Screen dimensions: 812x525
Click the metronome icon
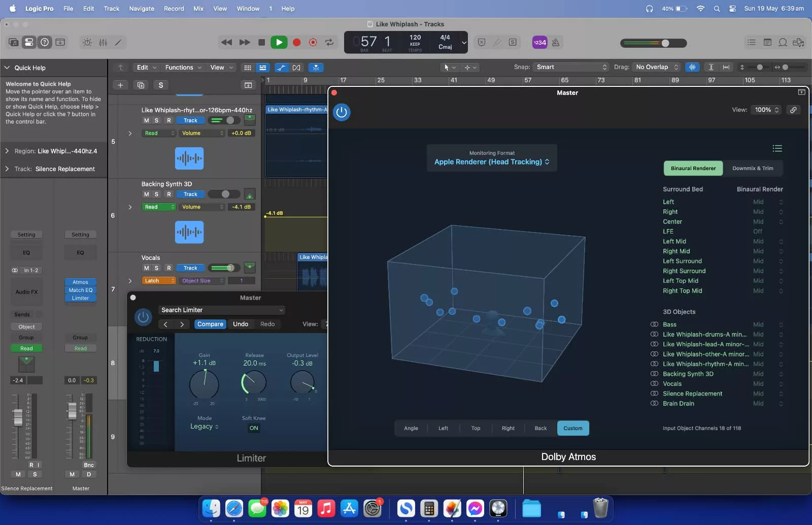point(556,43)
